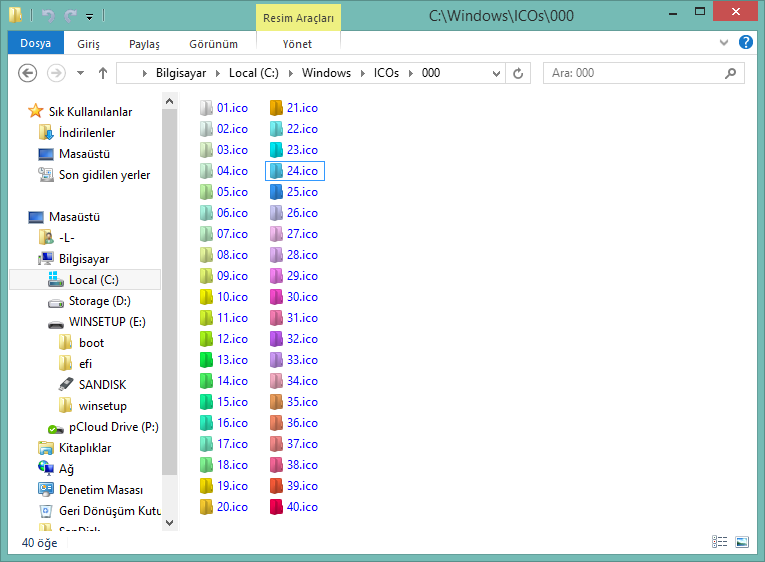Switch to the Paylaş tab

(x=144, y=44)
